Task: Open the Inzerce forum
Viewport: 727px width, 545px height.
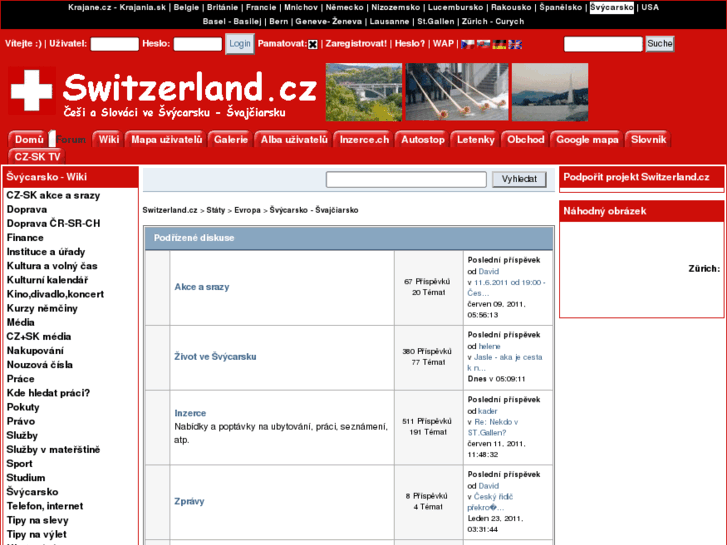Action: [x=190, y=413]
